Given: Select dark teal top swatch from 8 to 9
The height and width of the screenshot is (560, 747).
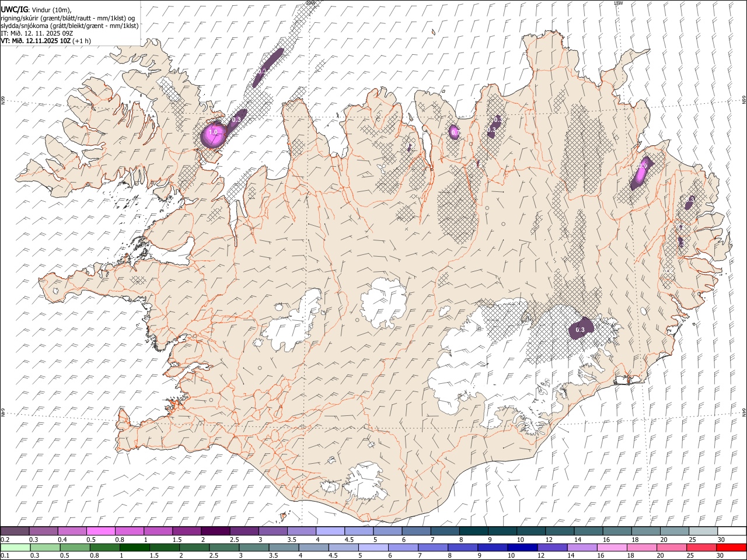Looking at the screenshot, I should pyautogui.click(x=473, y=531).
